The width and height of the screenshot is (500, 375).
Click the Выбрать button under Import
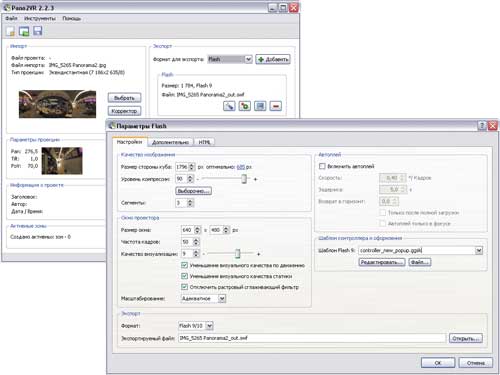124,98
